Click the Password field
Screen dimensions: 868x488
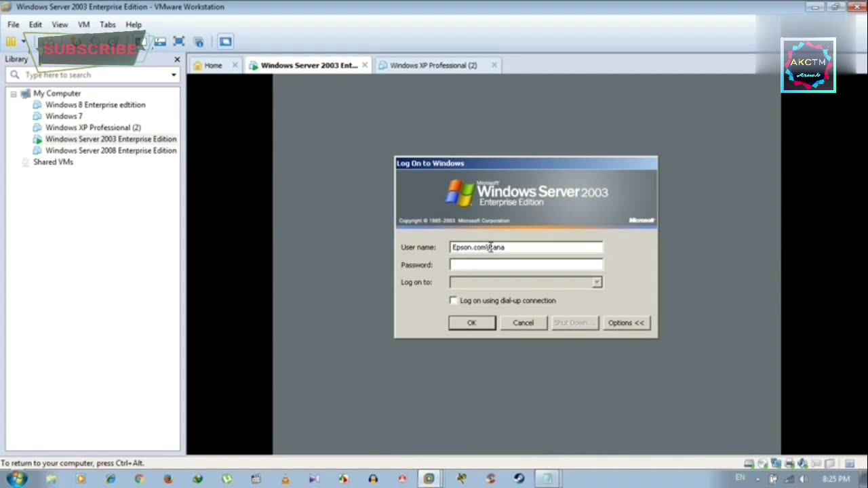(526, 265)
